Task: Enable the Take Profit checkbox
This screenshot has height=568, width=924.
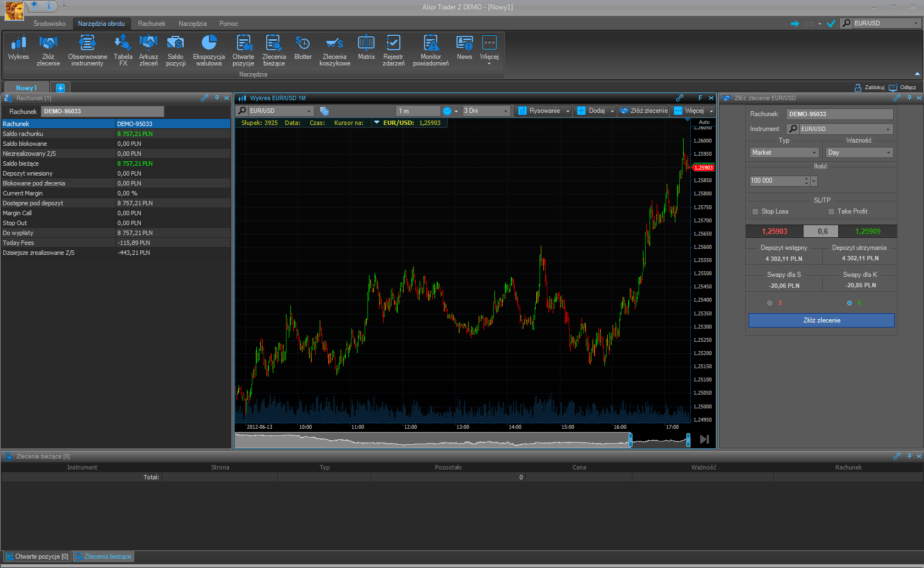Action: coord(831,211)
